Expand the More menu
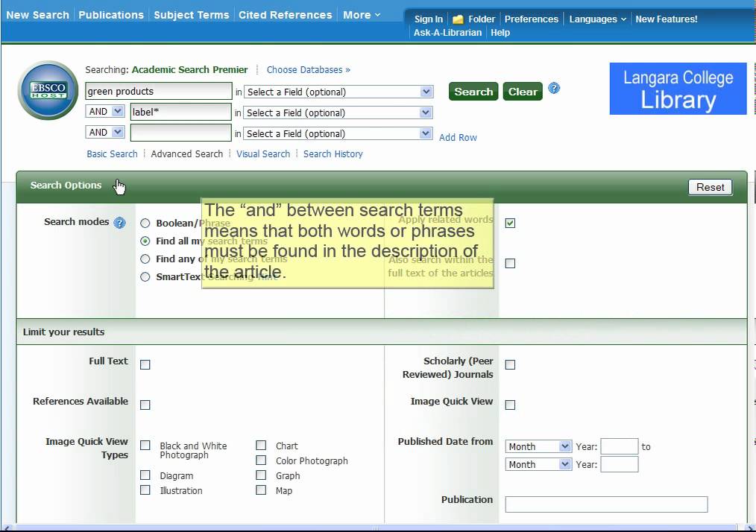 pos(362,15)
